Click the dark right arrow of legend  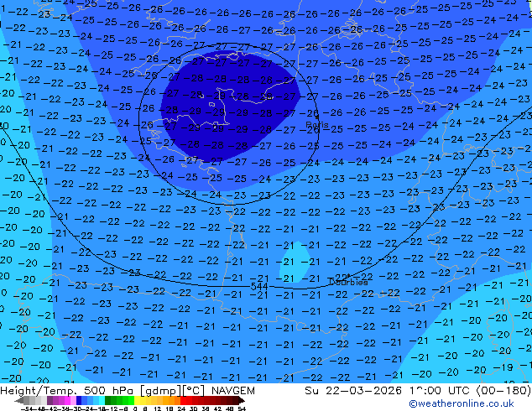click(242, 400)
